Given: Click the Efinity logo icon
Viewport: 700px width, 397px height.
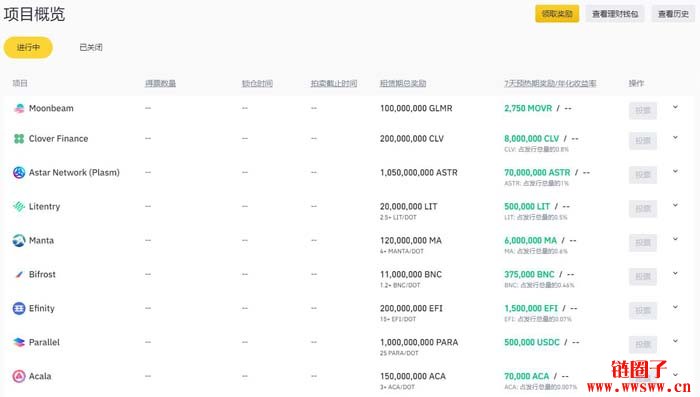Looking at the screenshot, I should (x=19, y=309).
